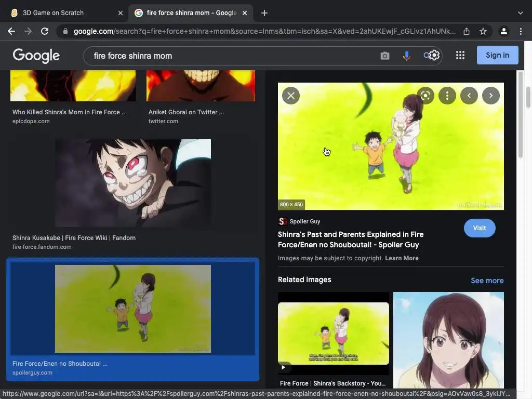Click Fire Force/Enen no Shouboutai result title

(x=60, y=364)
